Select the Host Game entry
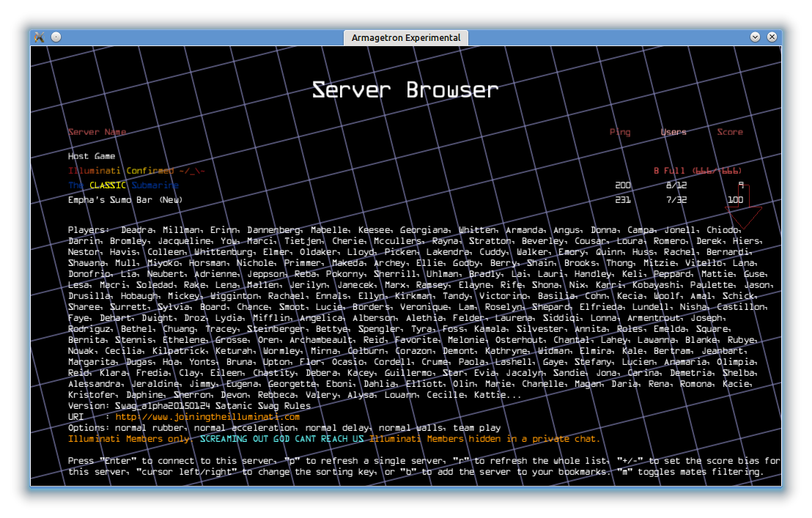Viewport: 812px width, 518px height. click(92, 156)
